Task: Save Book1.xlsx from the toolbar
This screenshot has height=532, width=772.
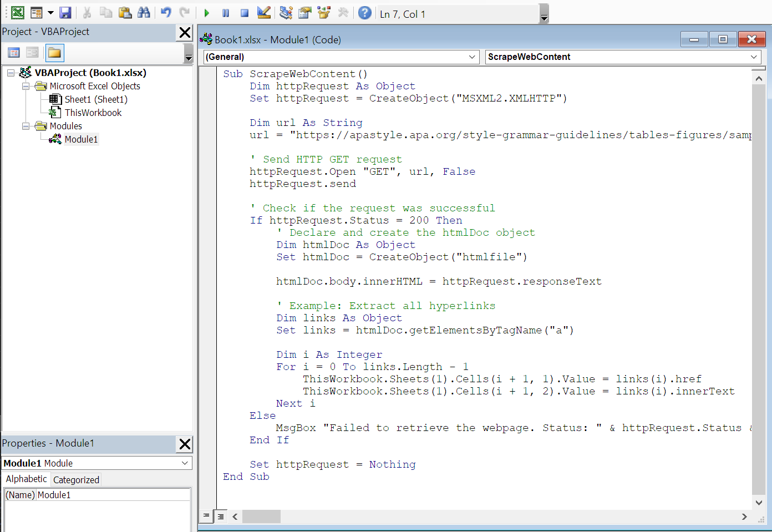Action: coord(65,12)
